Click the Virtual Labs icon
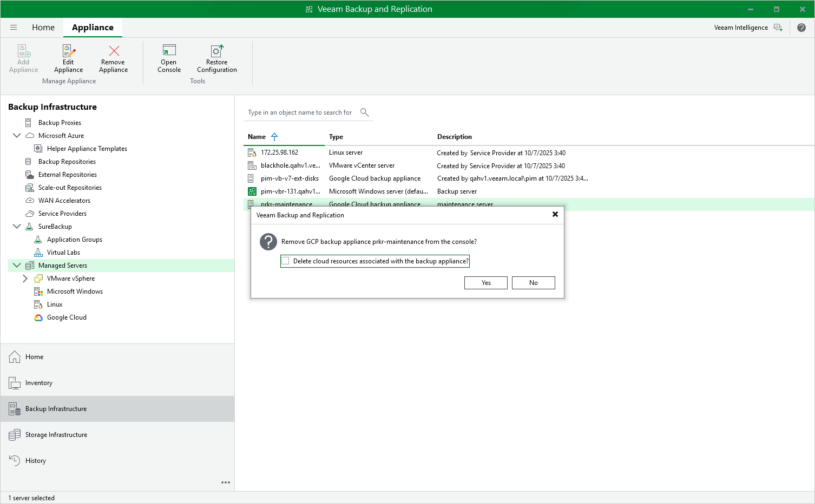Screen dimensions: 815x504 click(x=38, y=253)
